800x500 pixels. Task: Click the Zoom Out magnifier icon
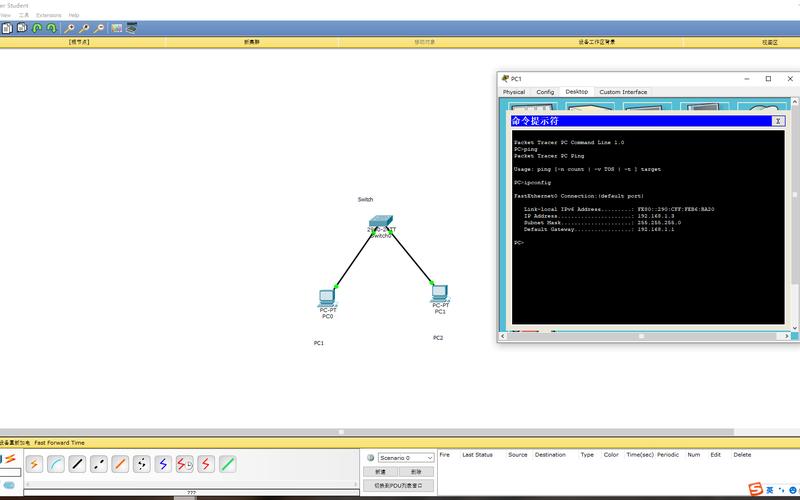pos(99,28)
